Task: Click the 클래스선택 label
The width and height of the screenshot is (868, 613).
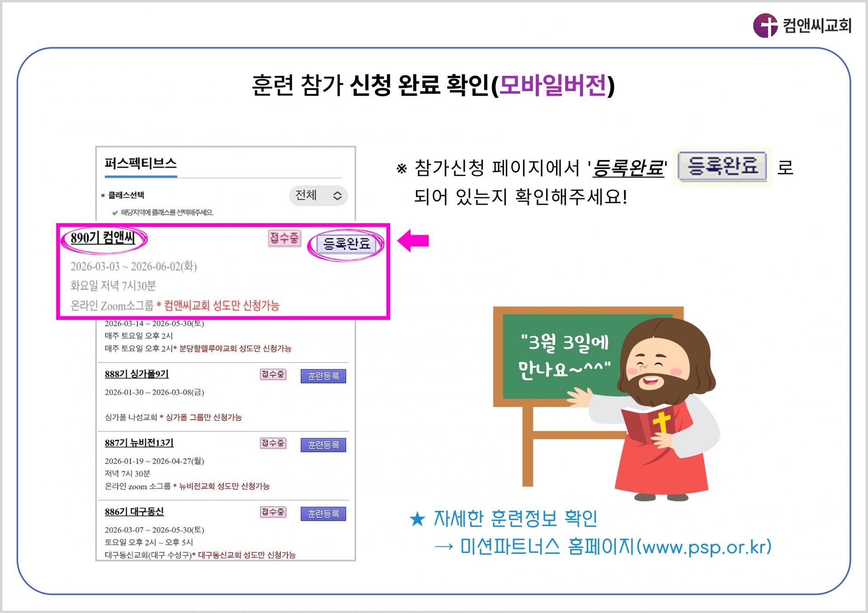Action: click(x=126, y=195)
